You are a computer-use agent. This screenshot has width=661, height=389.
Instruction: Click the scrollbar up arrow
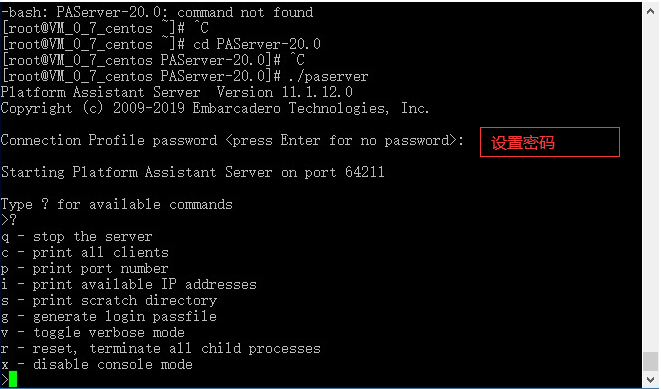tap(650, 11)
